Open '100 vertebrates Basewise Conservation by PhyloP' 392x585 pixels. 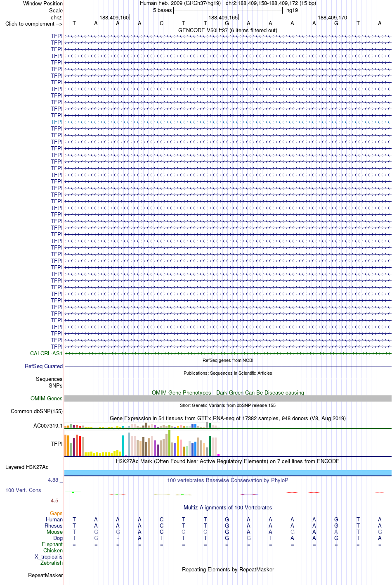point(228,480)
